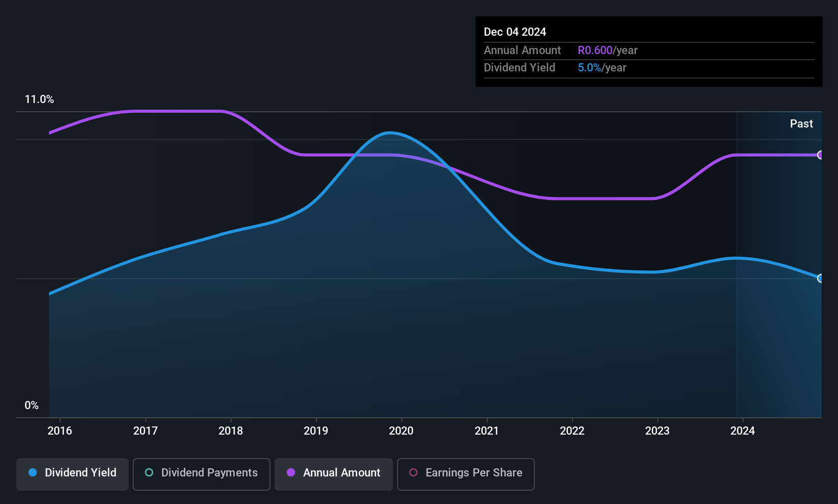Click the pink Earnings Per Share circle icon
The height and width of the screenshot is (504, 838).
click(x=413, y=472)
